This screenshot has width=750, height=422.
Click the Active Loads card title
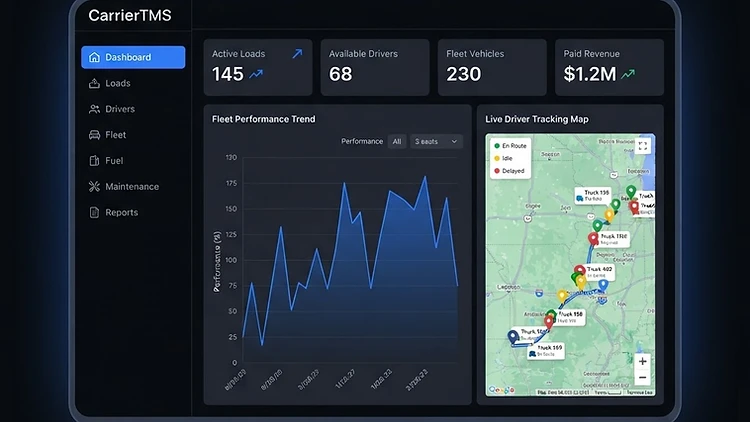pos(238,54)
